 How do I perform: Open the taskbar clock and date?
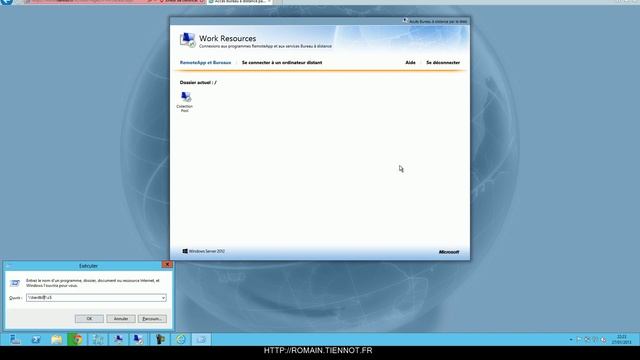622,340
